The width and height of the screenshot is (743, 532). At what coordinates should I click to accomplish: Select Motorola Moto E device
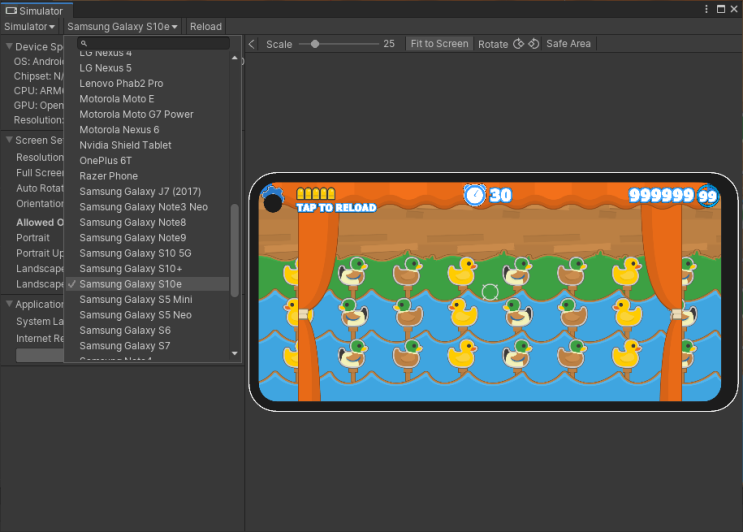point(147,99)
